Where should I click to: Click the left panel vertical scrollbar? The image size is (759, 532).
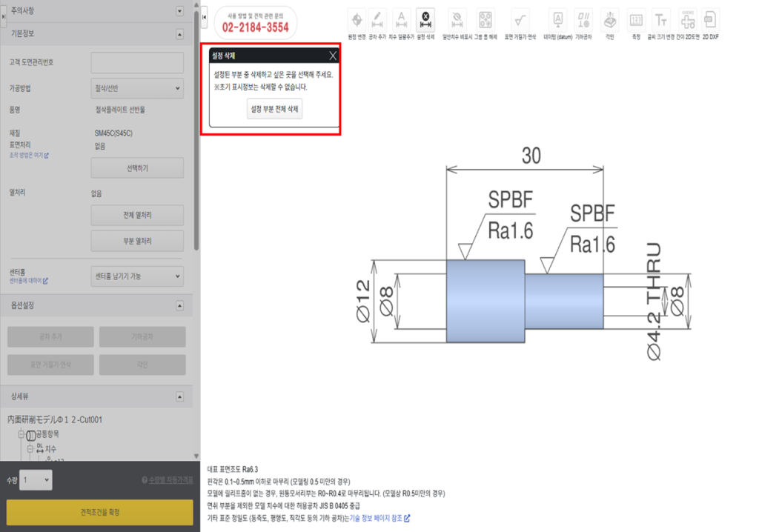[196, 130]
